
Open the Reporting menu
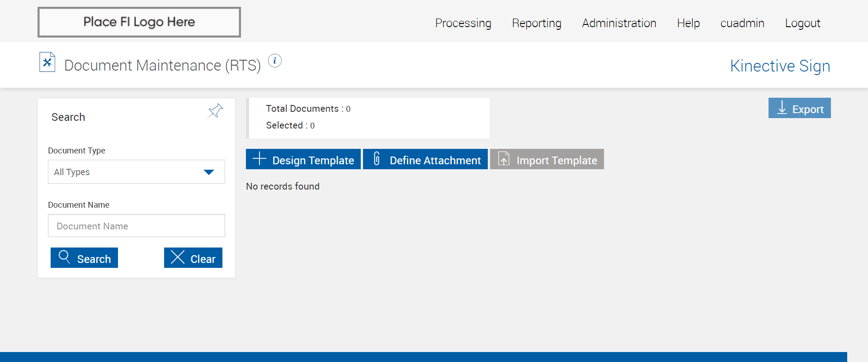tap(537, 23)
